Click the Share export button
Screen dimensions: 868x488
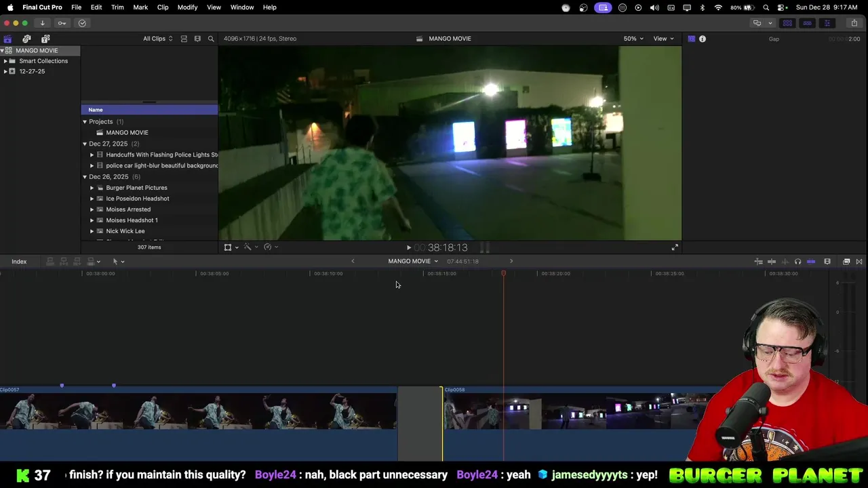[x=854, y=23]
